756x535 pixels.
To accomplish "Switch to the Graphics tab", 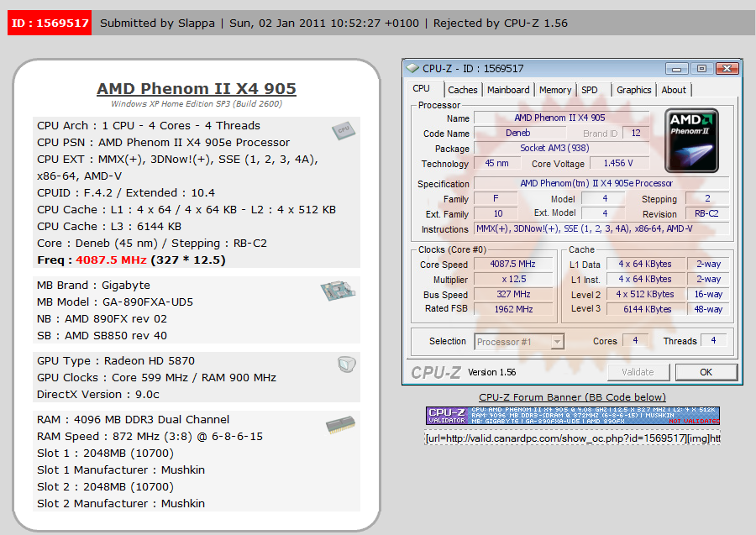I will click(633, 90).
